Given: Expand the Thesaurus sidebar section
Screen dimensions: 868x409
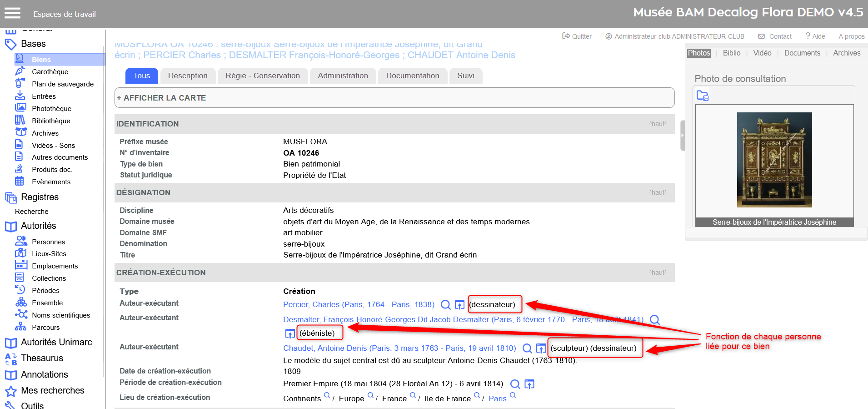Looking at the screenshot, I should pyautogui.click(x=42, y=358).
